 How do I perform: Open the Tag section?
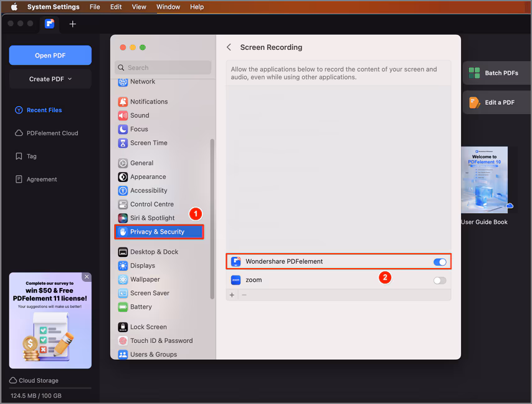click(26, 156)
